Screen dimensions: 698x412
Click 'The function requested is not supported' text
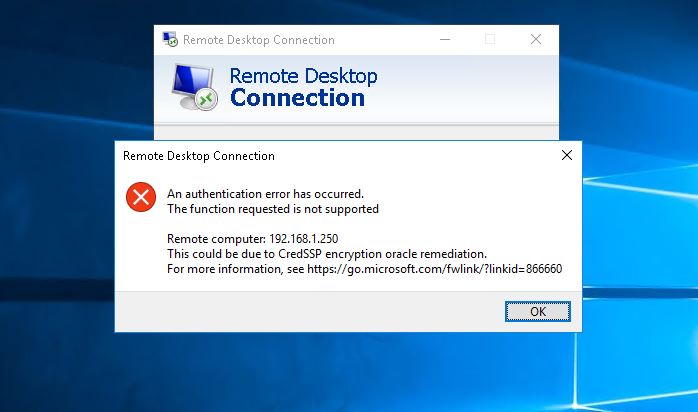272,209
